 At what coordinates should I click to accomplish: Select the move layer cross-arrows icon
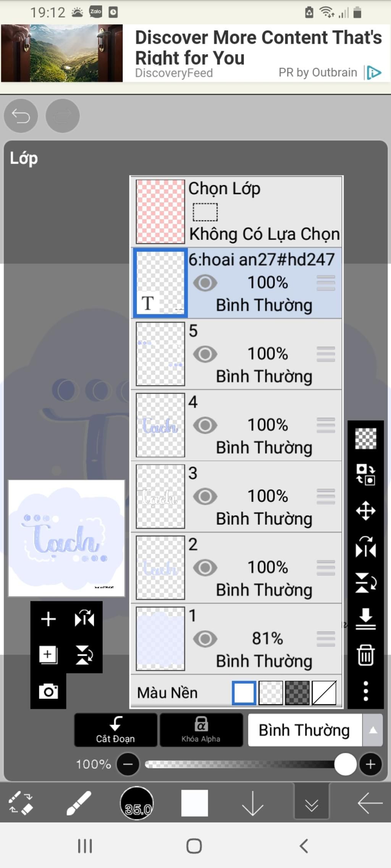click(365, 511)
